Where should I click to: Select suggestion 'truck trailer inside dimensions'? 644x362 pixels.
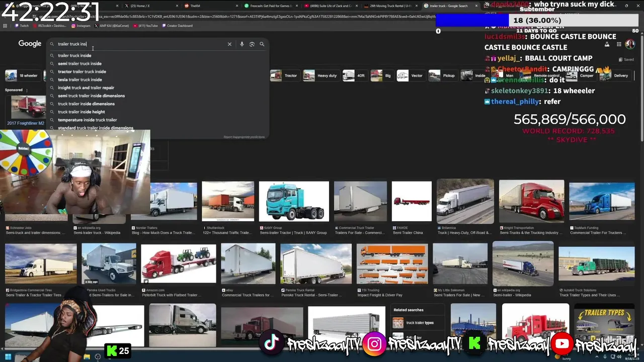[86, 104]
